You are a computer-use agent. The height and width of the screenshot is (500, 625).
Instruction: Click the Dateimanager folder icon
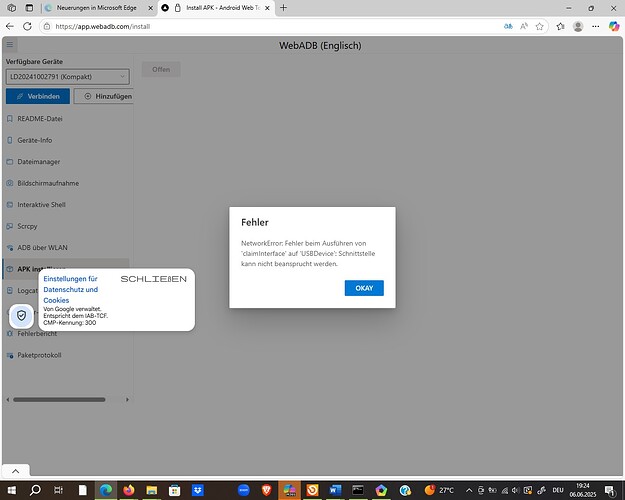point(10,161)
